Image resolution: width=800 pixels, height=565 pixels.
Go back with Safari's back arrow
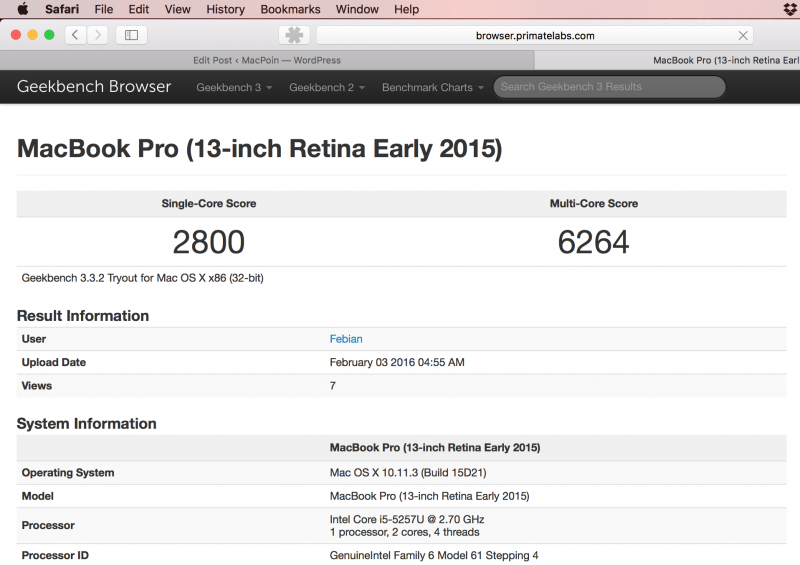[x=76, y=35]
